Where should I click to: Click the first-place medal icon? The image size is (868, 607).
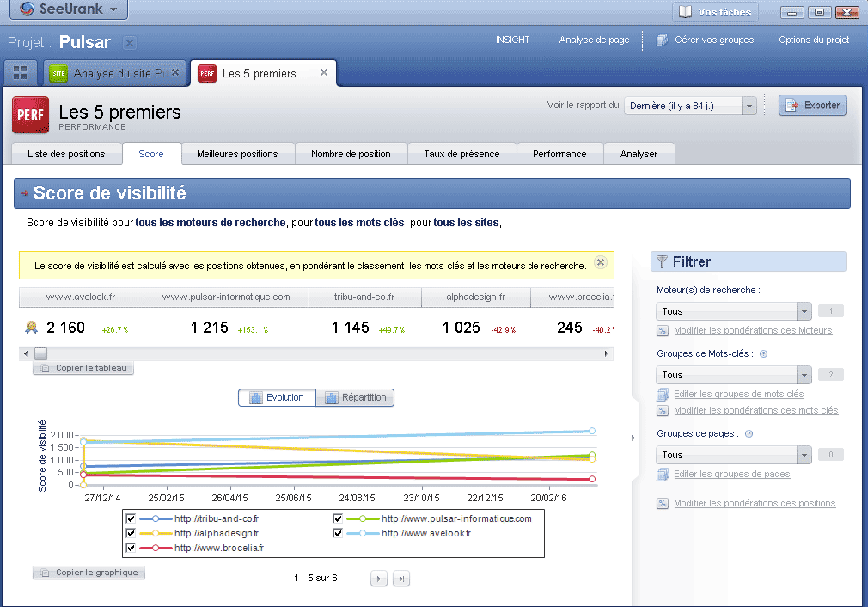point(32,328)
